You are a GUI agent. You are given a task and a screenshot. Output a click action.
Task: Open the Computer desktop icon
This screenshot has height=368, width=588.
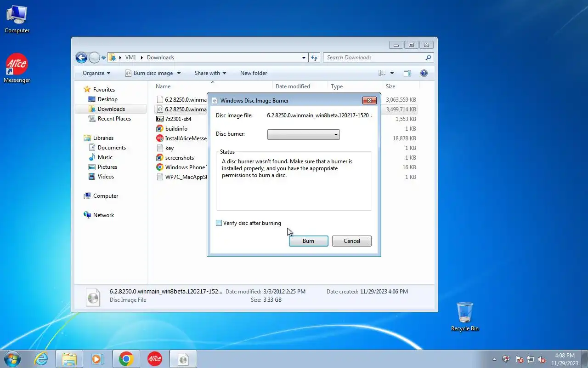(x=17, y=19)
